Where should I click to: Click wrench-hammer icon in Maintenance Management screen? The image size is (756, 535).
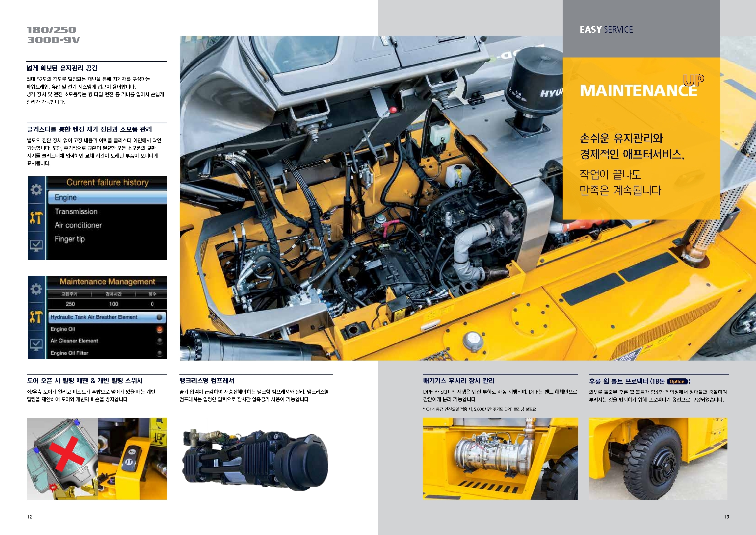point(36,317)
